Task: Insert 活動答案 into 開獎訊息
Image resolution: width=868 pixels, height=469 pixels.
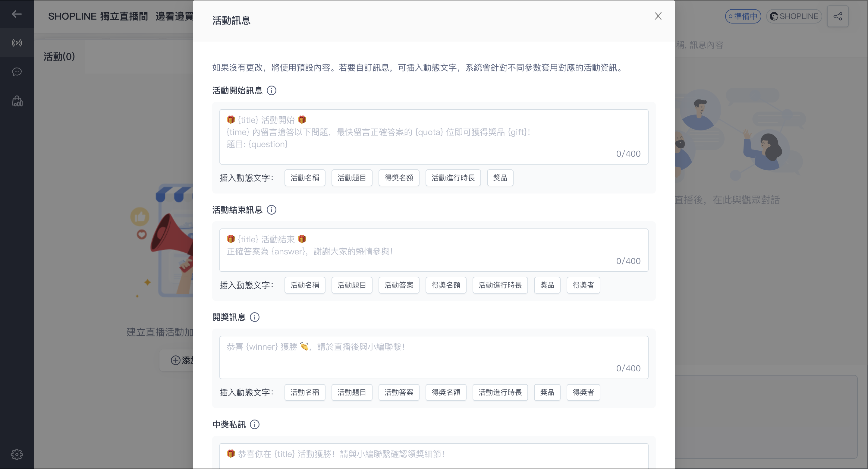Action: (399, 392)
